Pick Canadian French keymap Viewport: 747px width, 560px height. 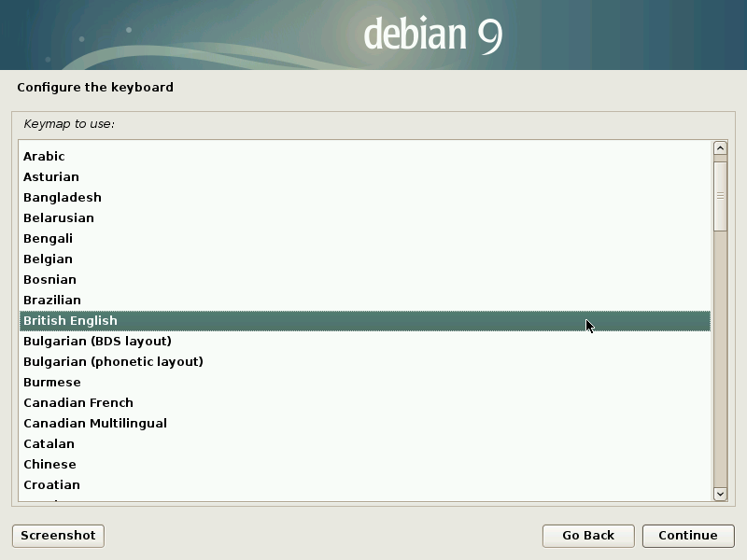pyautogui.click(x=365, y=402)
